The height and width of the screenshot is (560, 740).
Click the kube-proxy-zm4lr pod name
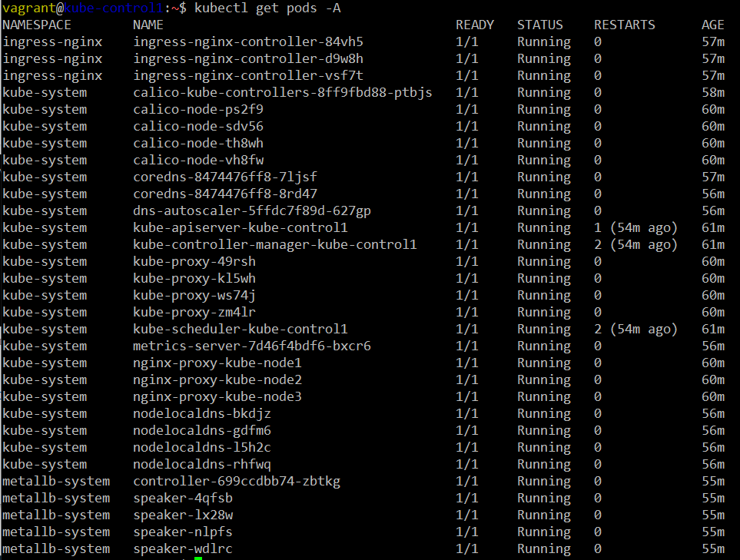tap(194, 313)
